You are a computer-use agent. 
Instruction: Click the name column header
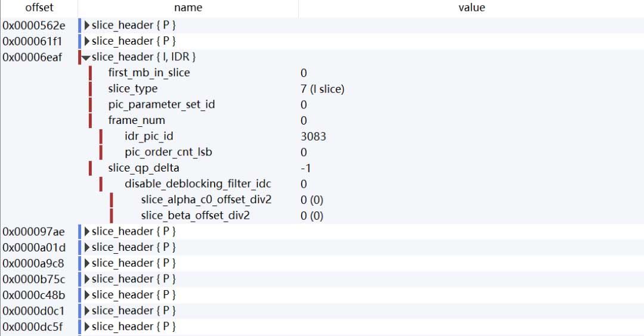click(188, 8)
